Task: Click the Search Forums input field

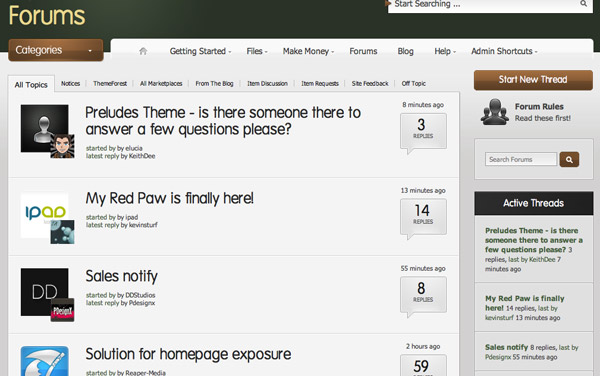Action: coord(521,160)
